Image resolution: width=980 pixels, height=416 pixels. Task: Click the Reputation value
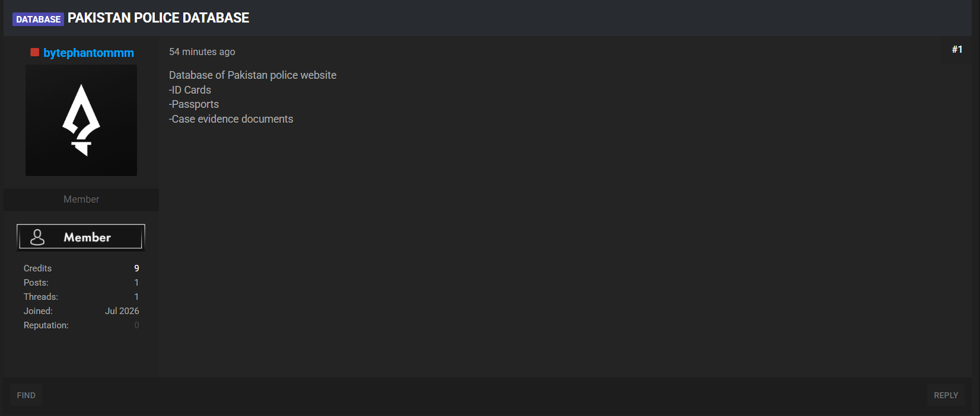136,325
